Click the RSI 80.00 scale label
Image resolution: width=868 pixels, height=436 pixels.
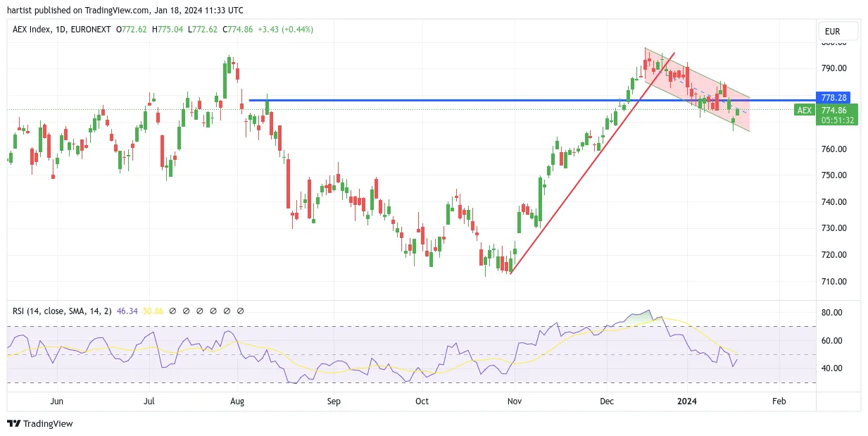tap(831, 313)
